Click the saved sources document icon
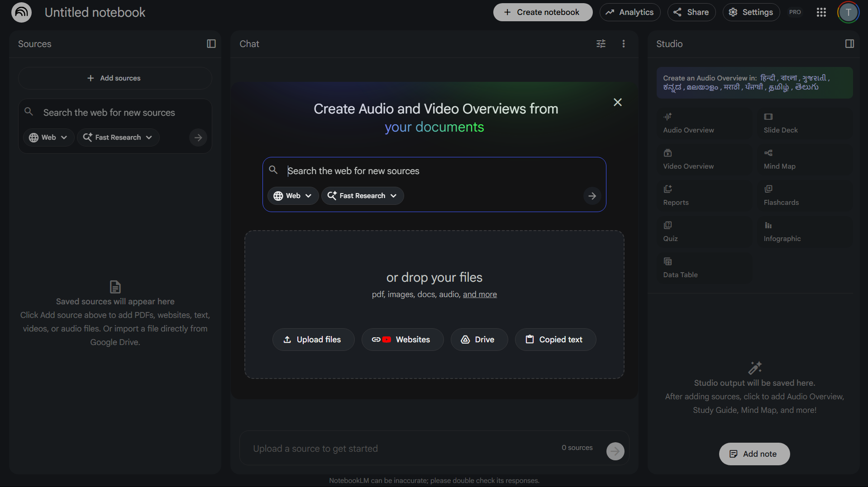 pyautogui.click(x=115, y=287)
